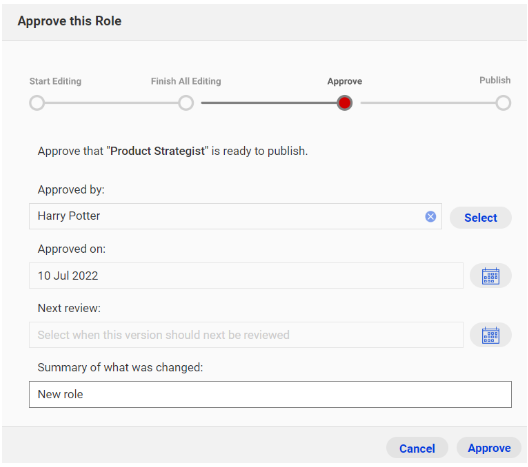Click the Publish step label
This screenshot has width=528, height=467.
coord(495,80)
